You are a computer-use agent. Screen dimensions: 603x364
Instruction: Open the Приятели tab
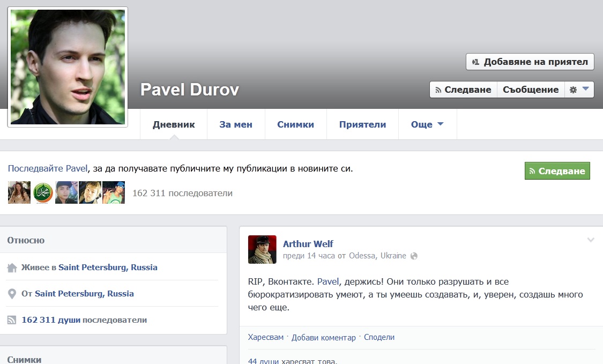[363, 124]
